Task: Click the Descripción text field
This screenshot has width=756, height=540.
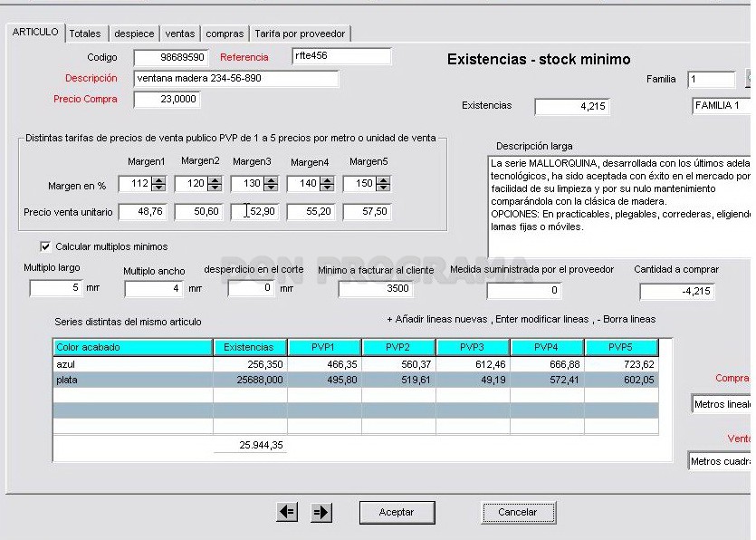Action: pyautogui.click(x=235, y=79)
